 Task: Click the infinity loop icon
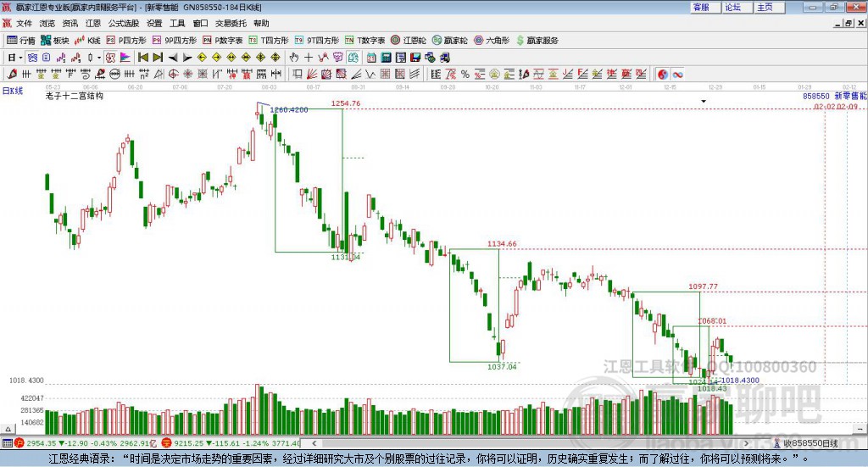pos(677,74)
